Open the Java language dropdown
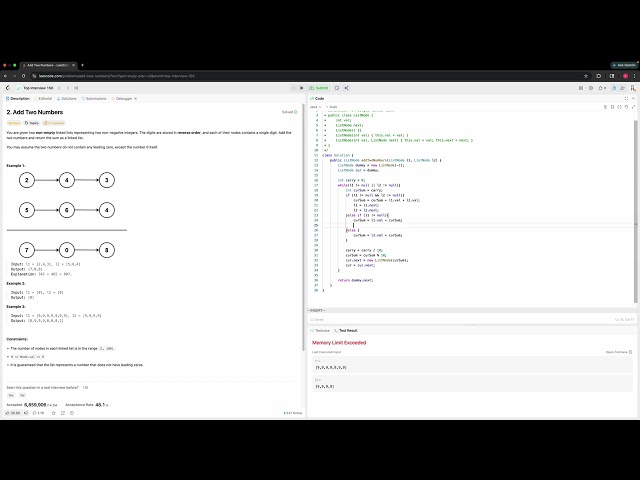This screenshot has height=480, width=640. (x=316, y=107)
